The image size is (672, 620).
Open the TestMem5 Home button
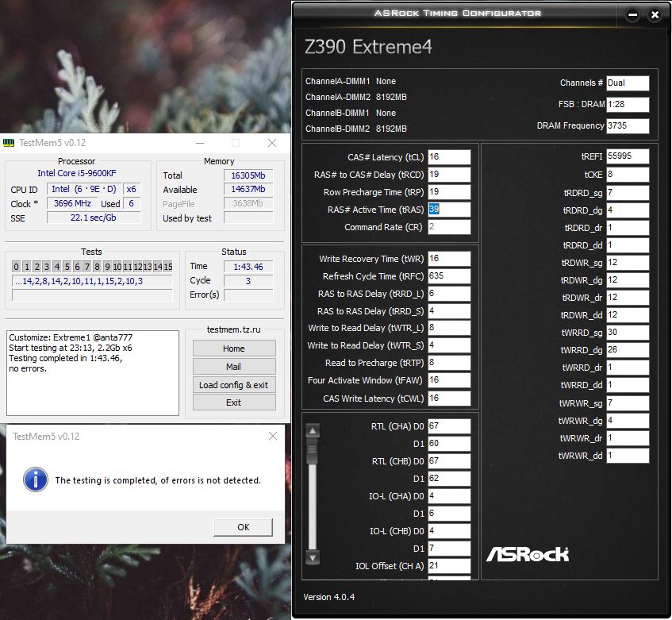(x=233, y=349)
